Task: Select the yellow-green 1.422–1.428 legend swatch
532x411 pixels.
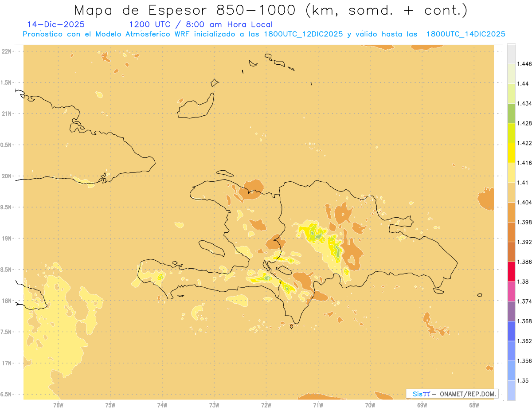Action: (x=511, y=133)
